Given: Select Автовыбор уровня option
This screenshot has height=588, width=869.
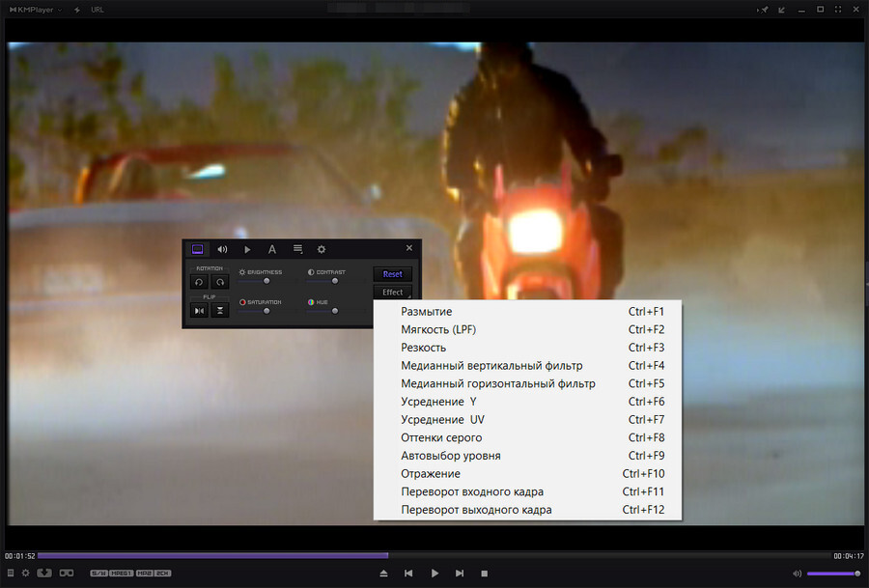Looking at the screenshot, I should point(527,456).
